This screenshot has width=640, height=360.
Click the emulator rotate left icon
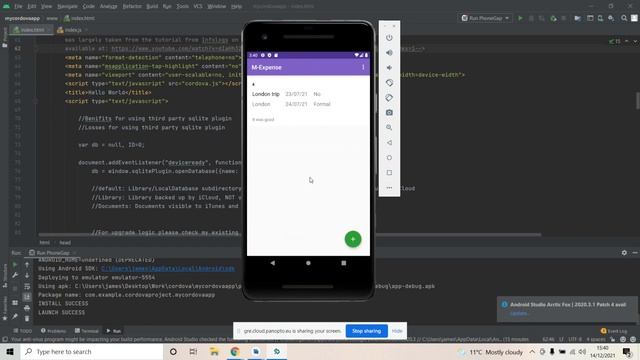coord(389,83)
